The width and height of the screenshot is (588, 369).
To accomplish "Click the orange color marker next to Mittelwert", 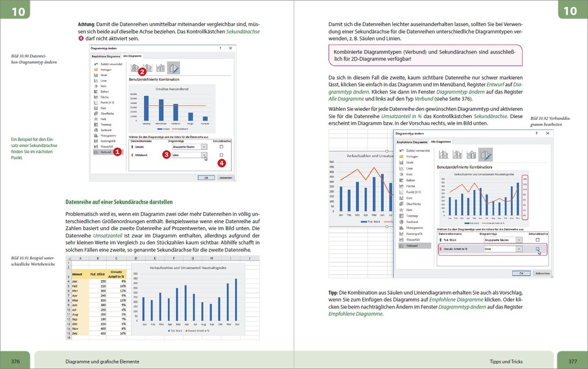I will pyautogui.click(x=132, y=155).
